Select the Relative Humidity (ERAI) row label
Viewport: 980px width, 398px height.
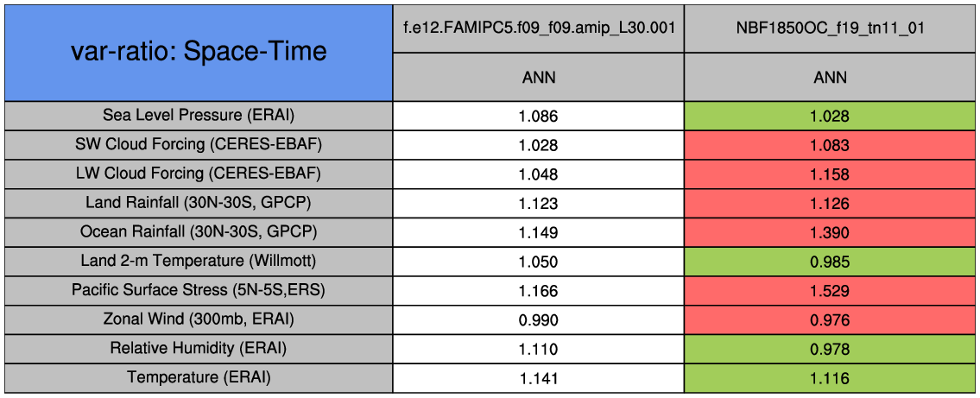[x=199, y=349]
